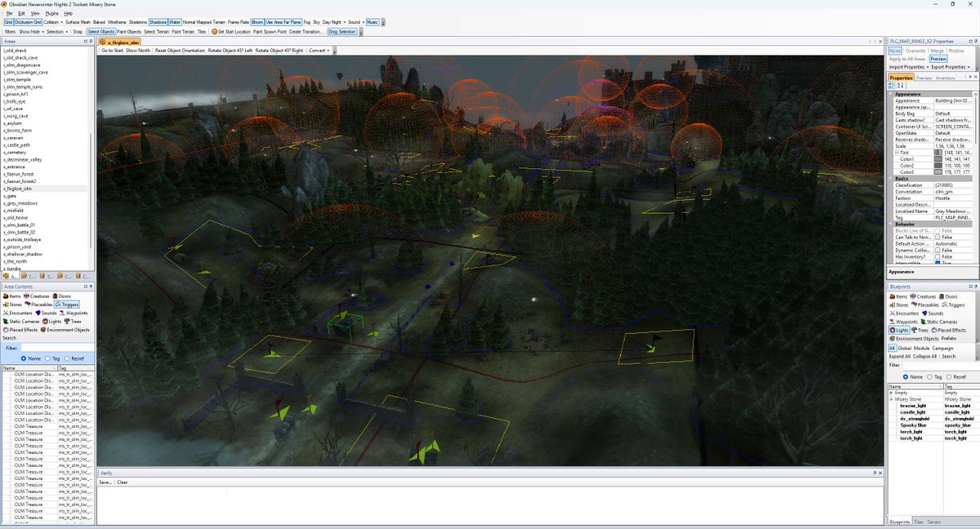The image size is (980, 529).
Task: Select the Spooky Blue light blueprint
Action: point(913,425)
